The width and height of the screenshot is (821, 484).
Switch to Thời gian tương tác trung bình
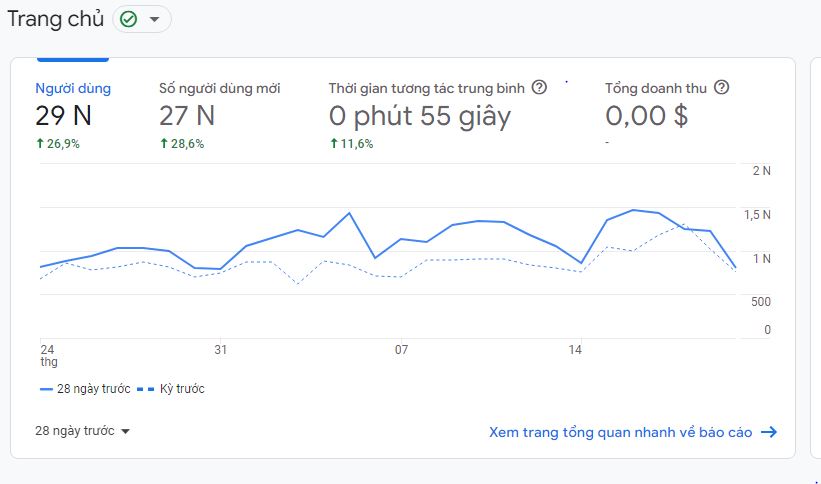[x=426, y=88]
